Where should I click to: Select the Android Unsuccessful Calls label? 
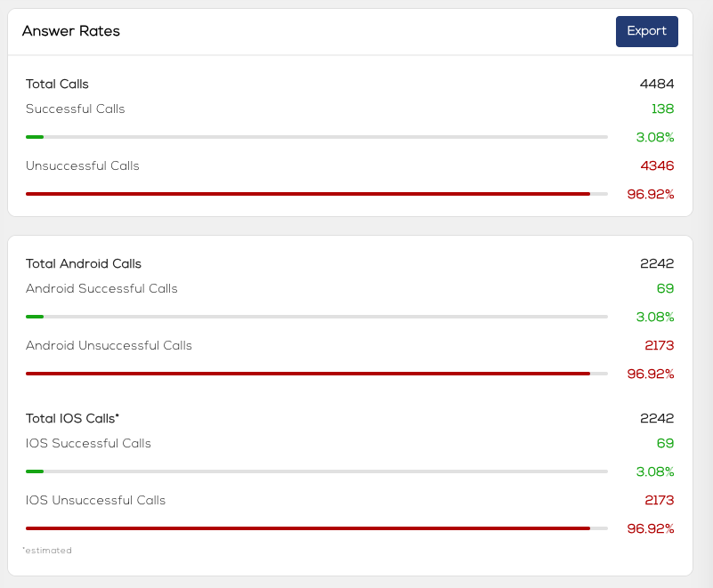109,346
